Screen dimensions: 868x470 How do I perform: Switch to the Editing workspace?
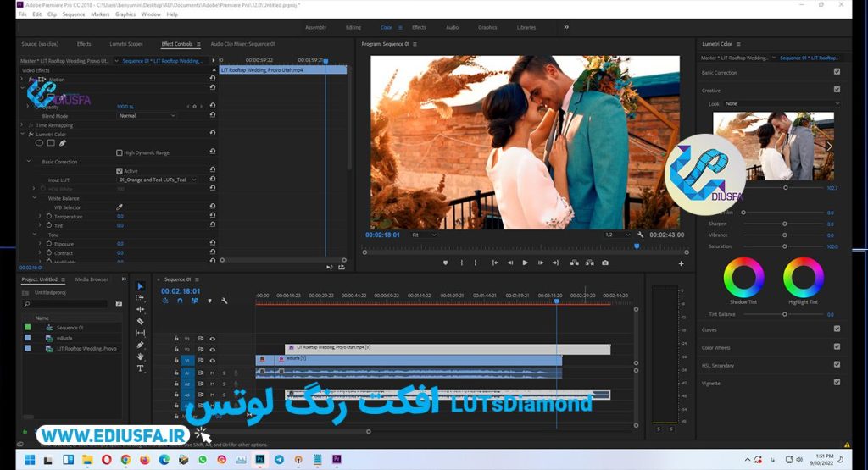tap(353, 27)
